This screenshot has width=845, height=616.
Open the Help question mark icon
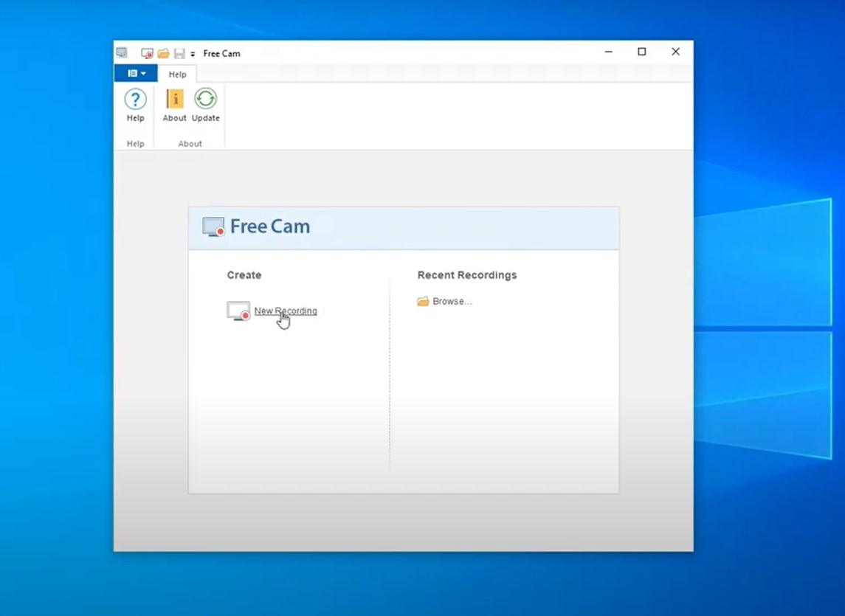[134, 99]
